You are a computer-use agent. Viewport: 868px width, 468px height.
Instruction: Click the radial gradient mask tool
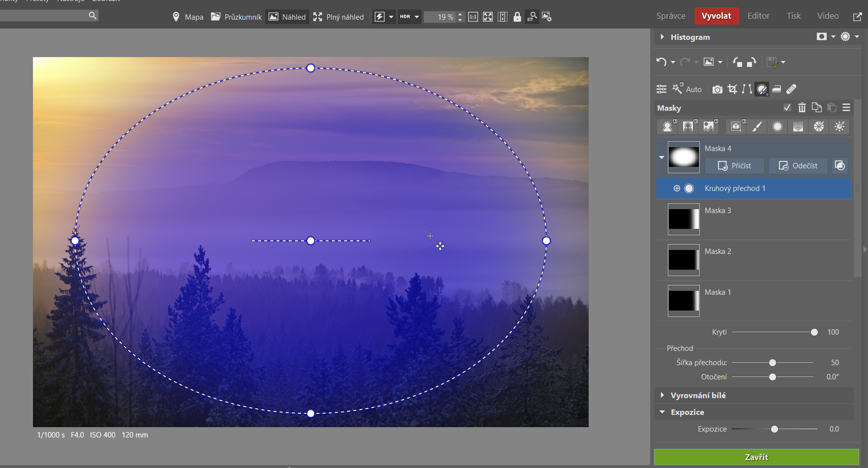tap(778, 127)
